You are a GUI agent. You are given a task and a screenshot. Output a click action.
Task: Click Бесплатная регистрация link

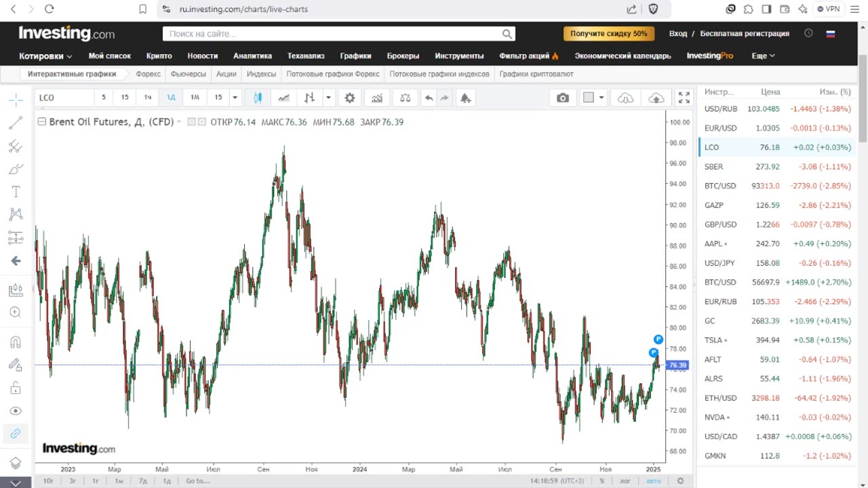point(745,33)
